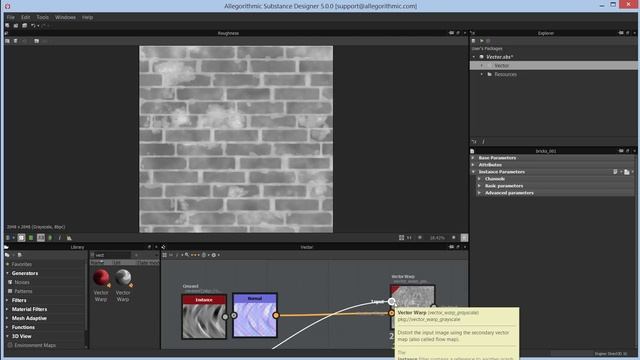Click the library search field containing 'vect'
Screen dimensions: 640x360
click(x=112, y=255)
